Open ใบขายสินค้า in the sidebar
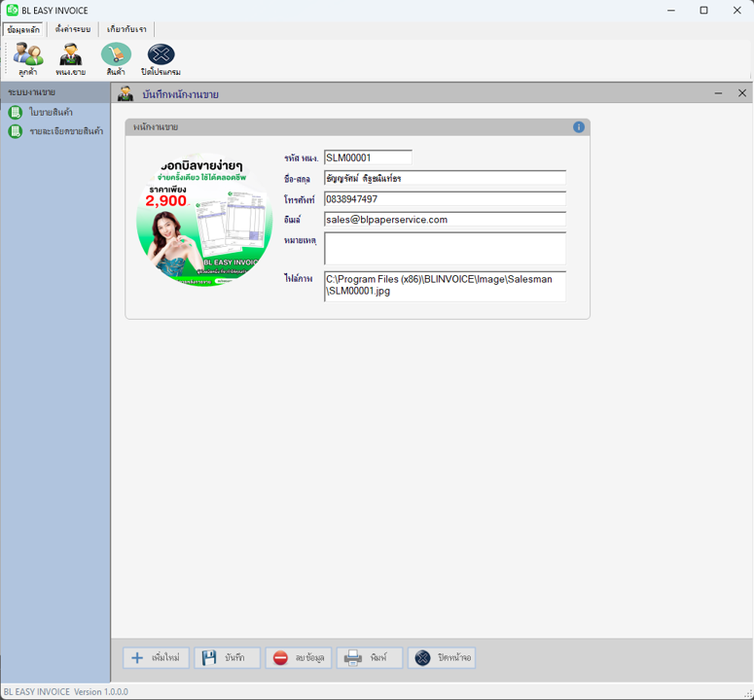The image size is (754, 700). pyautogui.click(x=51, y=113)
